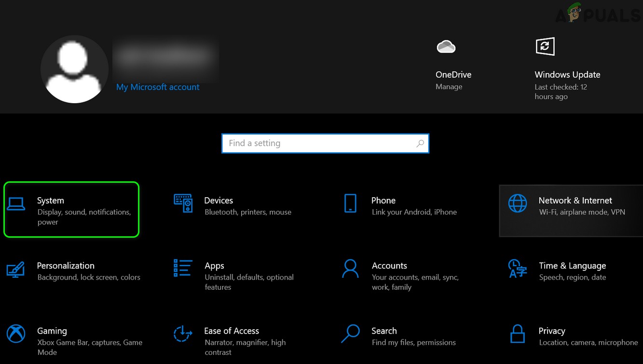Open Privacy settings
The height and width of the screenshot is (364, 643).
pyautogui.click(x=569, y=336)
